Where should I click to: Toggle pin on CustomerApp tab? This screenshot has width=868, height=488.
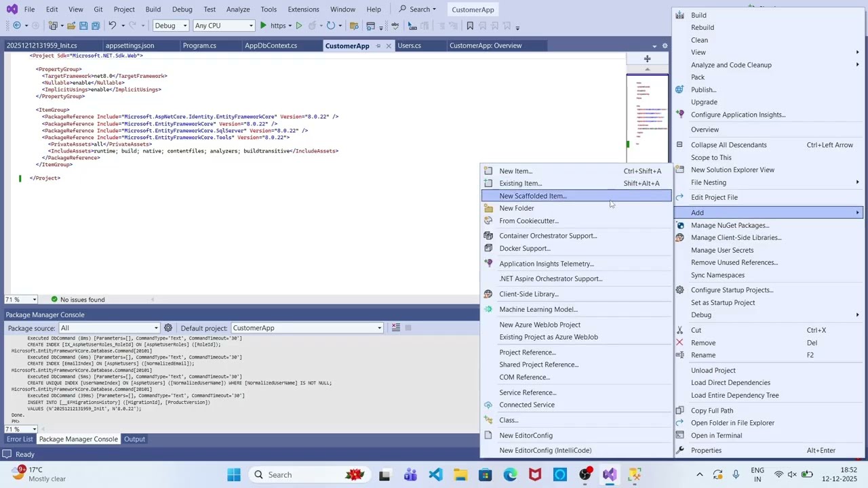(378, 45)
